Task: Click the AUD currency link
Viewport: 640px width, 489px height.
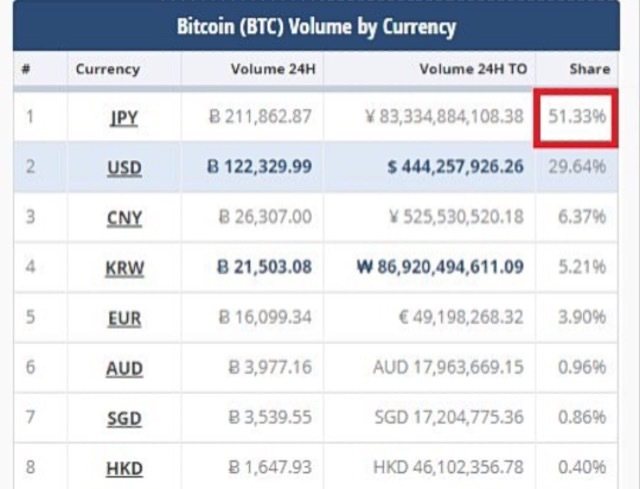Action: pyautogui.click(x=124, y=368)
